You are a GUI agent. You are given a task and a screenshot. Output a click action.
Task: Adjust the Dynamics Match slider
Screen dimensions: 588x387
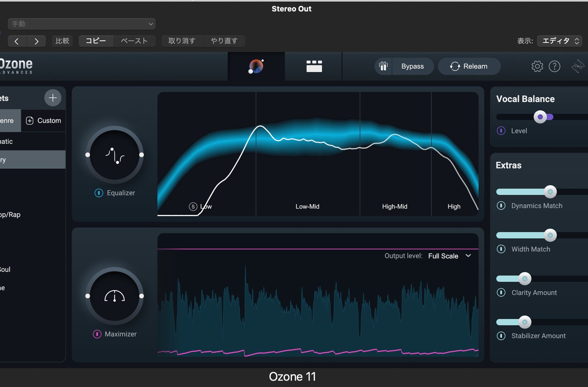coord(550,192)
